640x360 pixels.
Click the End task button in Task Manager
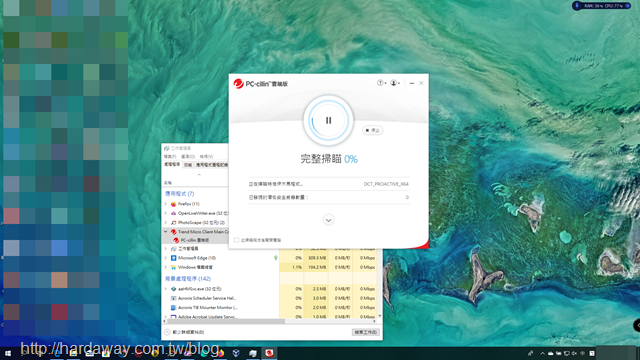(x=365, y=332)
